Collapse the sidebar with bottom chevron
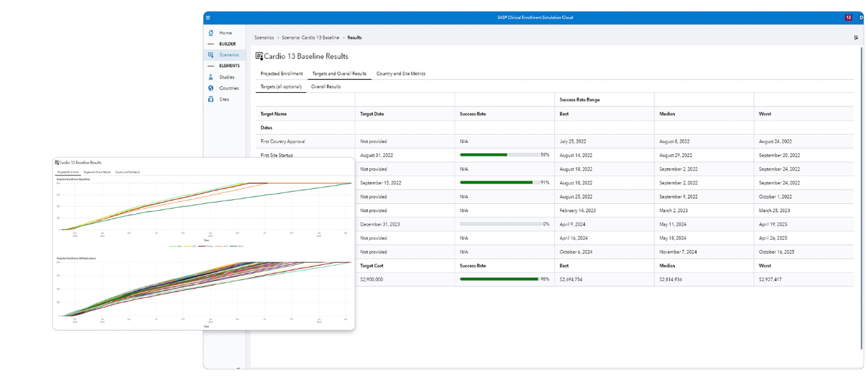Viewport: 868px width, 380px height. coord(238,368)
